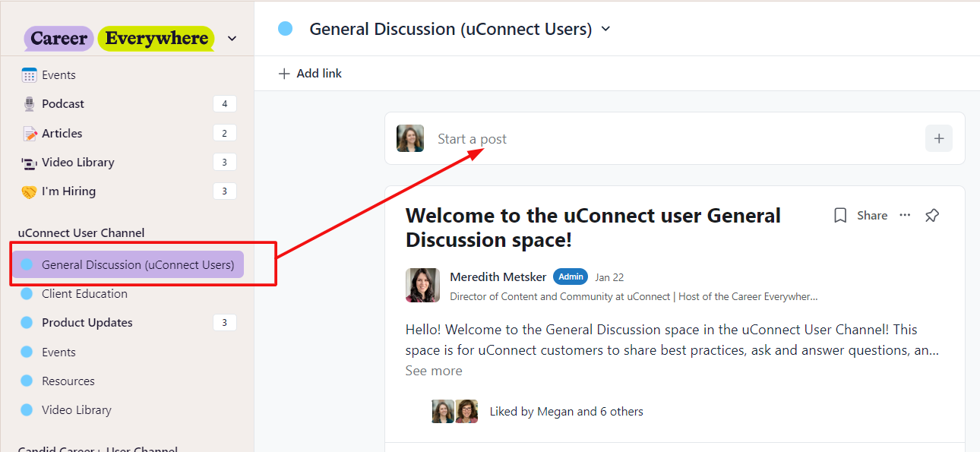Share the welcome post
980x452 pixels.
point(872,216)
